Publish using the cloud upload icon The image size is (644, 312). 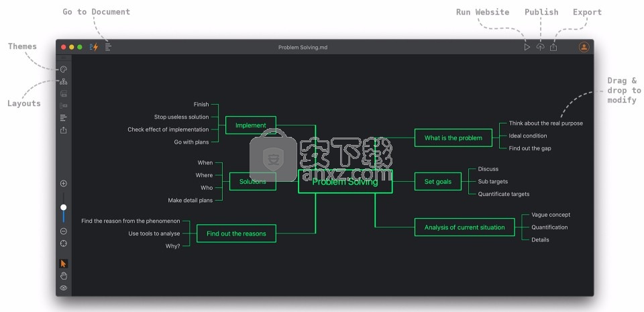click(541, 47)
